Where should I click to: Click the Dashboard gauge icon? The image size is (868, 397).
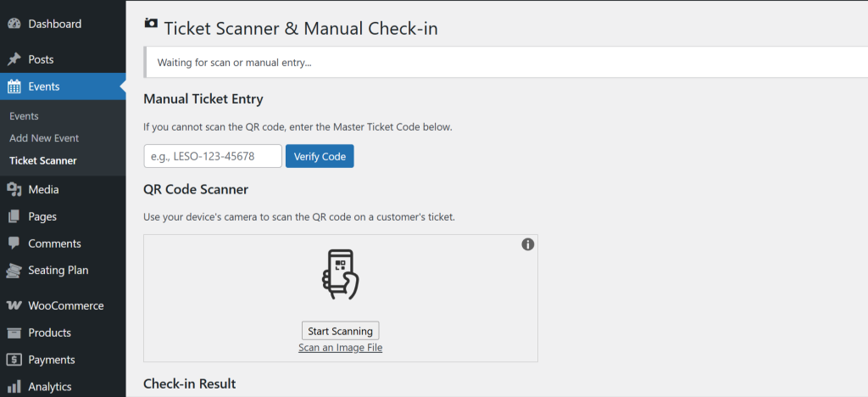14,24
